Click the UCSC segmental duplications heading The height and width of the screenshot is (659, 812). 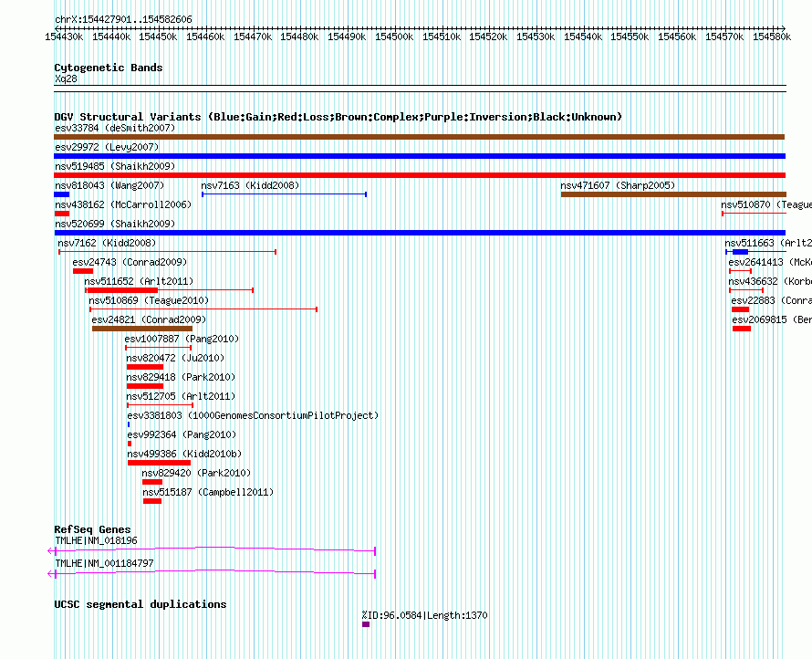pyautogui.click(x=141, y=604)
